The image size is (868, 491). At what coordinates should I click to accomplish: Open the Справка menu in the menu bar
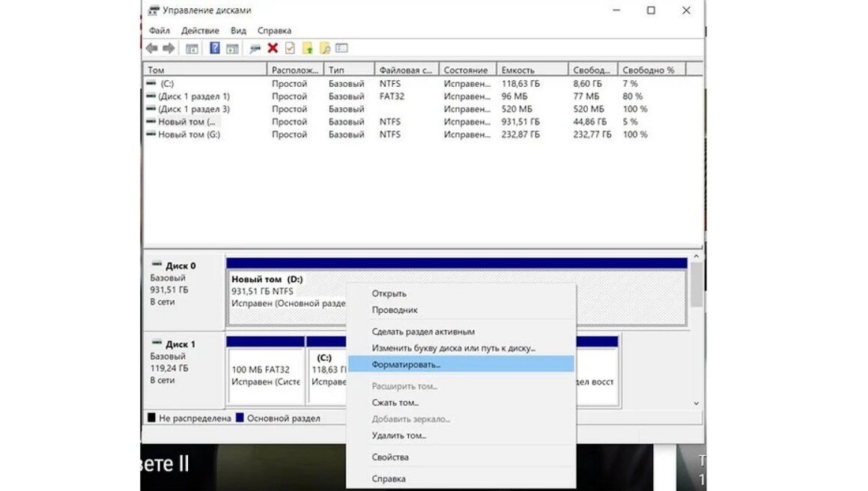coord(273,31)
